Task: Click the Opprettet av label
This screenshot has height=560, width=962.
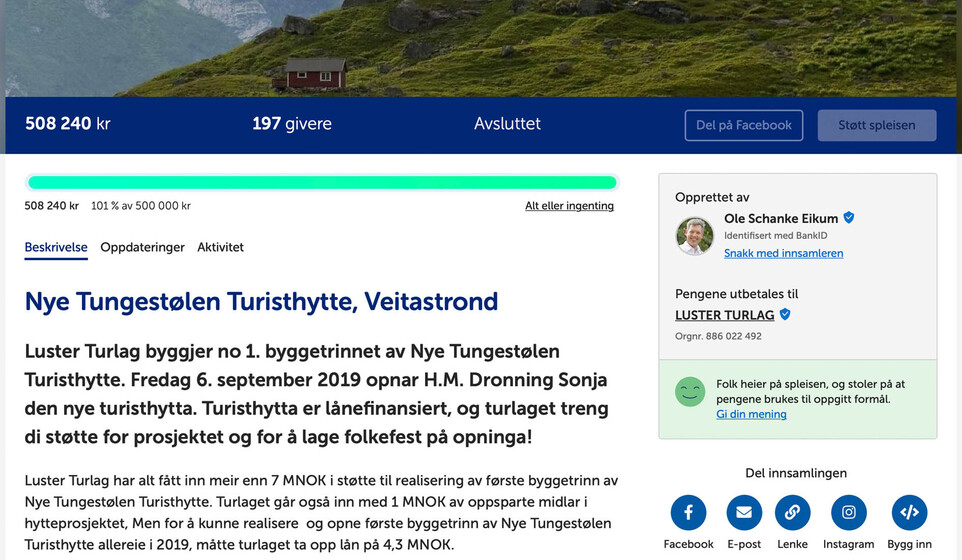Action: pos(712,198)
